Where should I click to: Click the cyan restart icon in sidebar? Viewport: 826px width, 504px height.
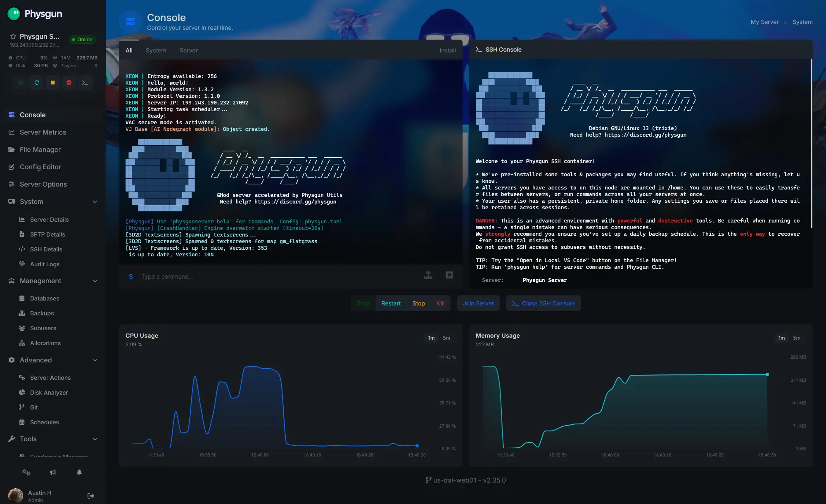(37, 83)
